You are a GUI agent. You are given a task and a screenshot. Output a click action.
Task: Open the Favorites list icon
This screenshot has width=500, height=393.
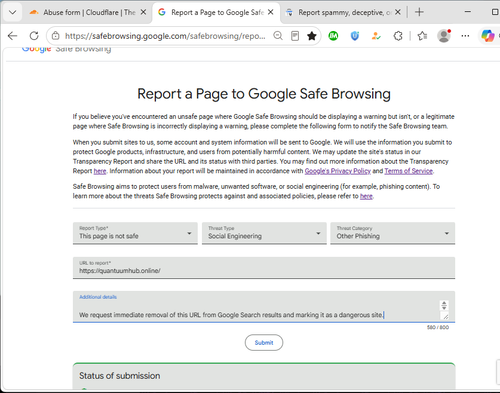coord(422,36)
